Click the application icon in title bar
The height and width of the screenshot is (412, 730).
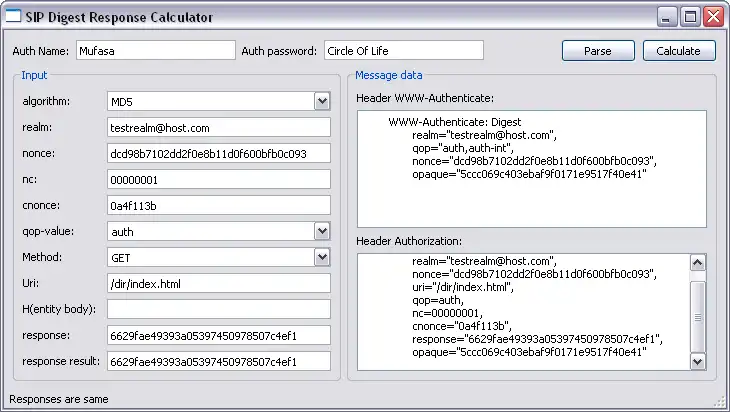14,16
